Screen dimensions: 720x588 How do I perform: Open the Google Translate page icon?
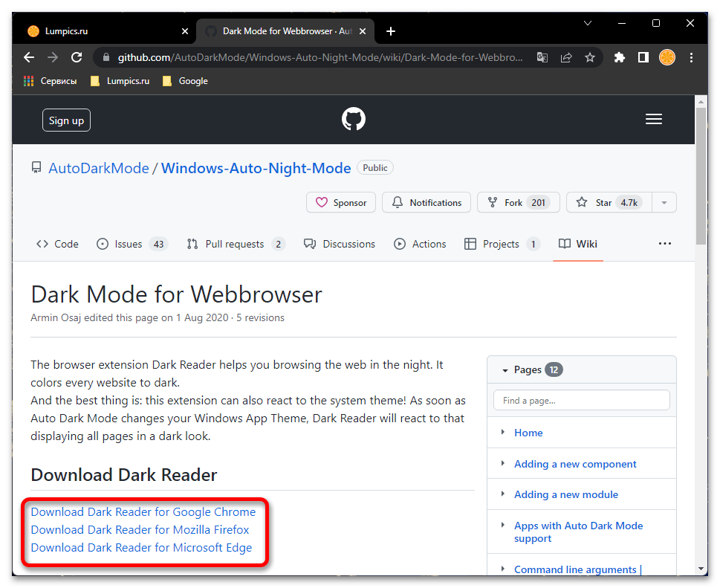pyautogui.click(x=542, y=57)
